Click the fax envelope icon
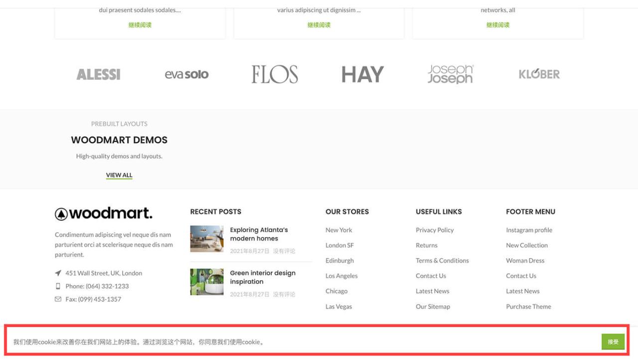The width and height of the screenshot is (638, 364). coord(58,299)
